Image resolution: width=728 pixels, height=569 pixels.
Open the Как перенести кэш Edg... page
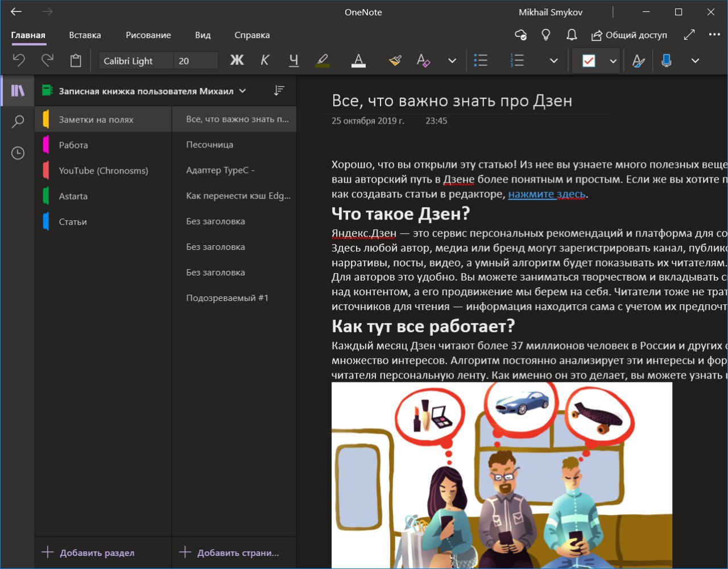234,196
